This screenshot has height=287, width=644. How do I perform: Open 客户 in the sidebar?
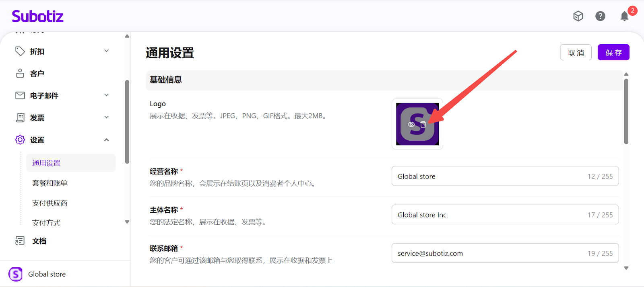tap(37, 74)
